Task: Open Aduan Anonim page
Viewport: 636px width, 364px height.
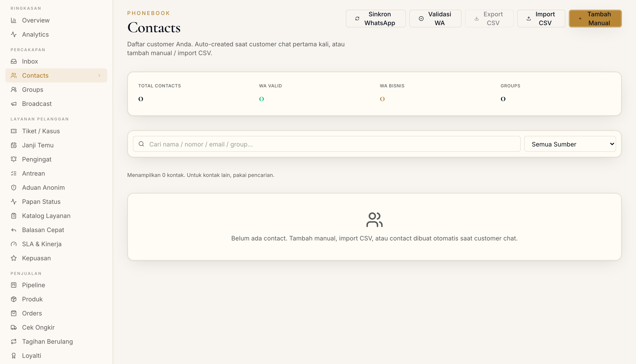Action: click(x=56, y=188)
